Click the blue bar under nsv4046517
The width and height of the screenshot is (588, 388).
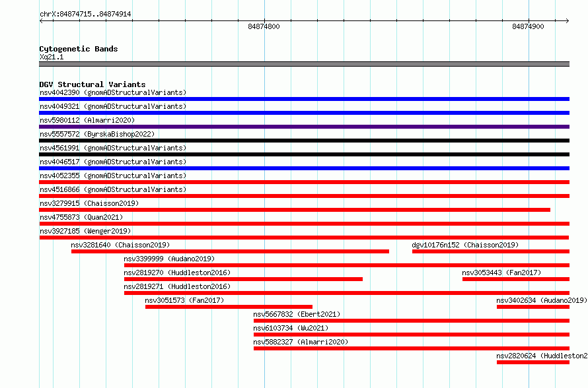point(304,168)
